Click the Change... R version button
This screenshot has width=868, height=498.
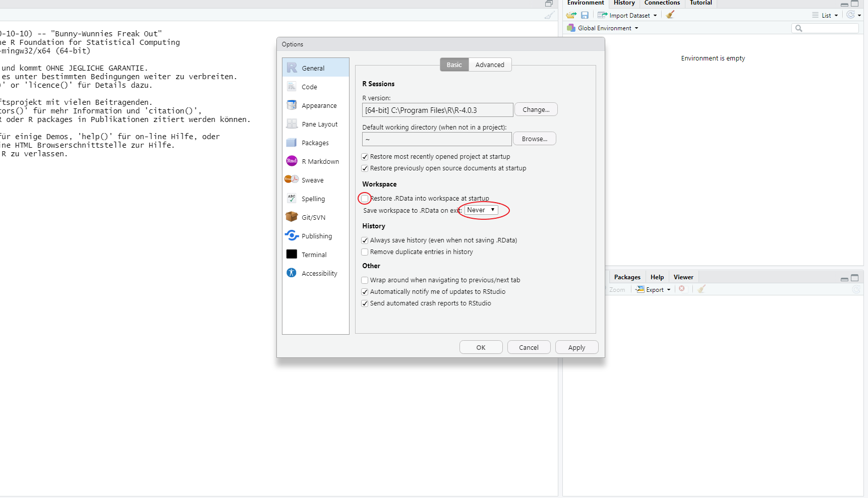pyautogui.click(x=536, y=109)
